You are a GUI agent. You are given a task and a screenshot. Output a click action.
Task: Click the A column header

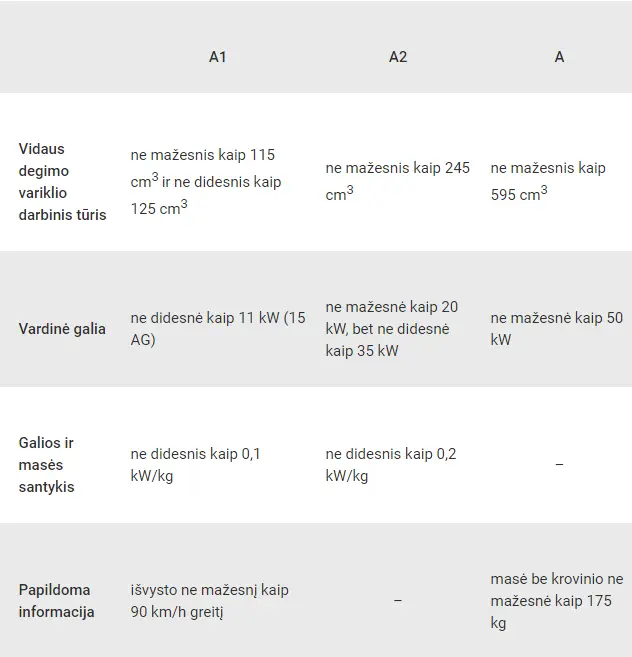pyautogui.click(x=559, y=57)
